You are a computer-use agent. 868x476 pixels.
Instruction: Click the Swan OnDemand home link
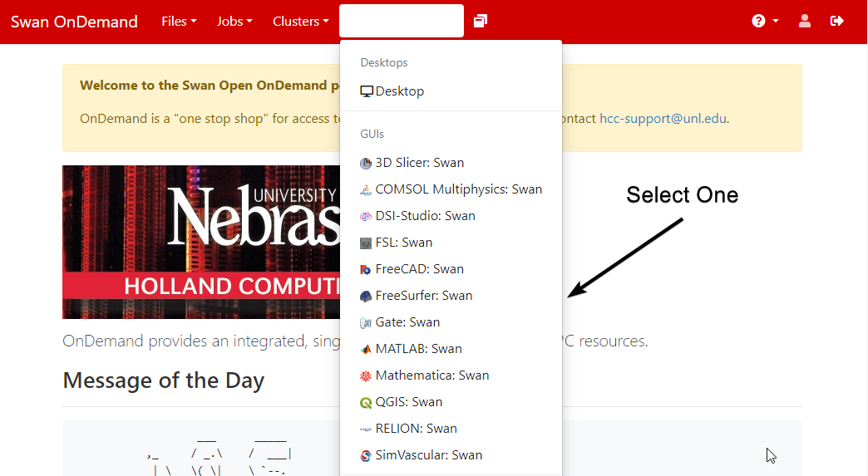point(74,22)
